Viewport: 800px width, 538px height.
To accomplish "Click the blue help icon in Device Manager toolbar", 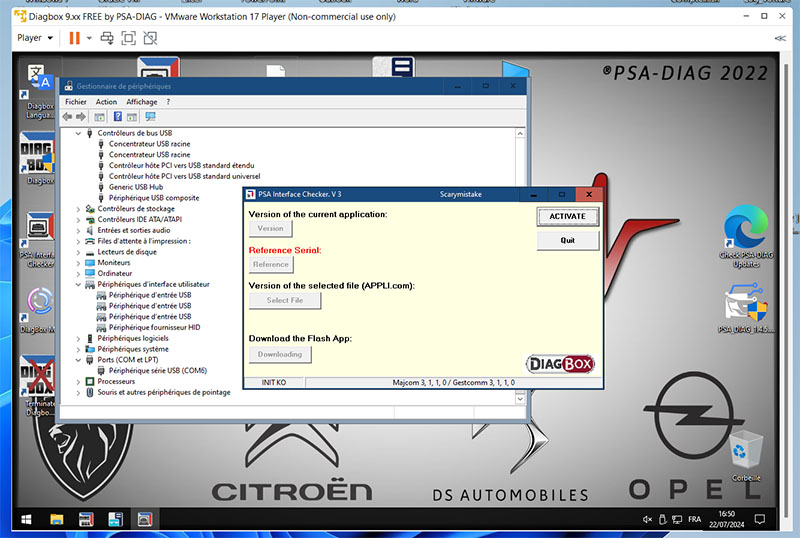I will (117, 117).
